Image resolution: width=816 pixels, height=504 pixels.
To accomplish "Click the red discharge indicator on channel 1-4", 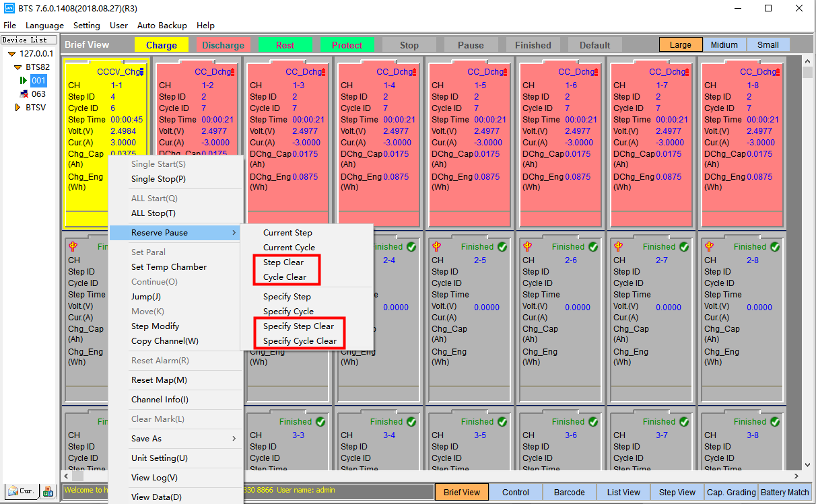I will tap(415, 72).
